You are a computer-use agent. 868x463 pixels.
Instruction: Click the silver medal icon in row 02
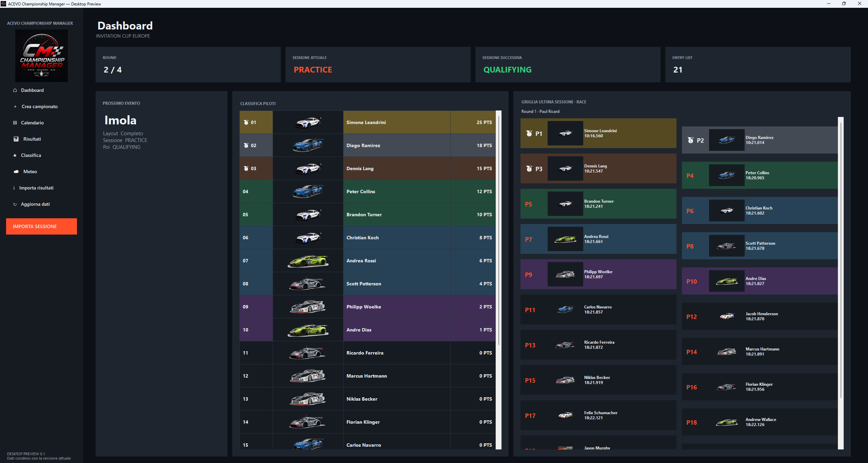(246, 145)
